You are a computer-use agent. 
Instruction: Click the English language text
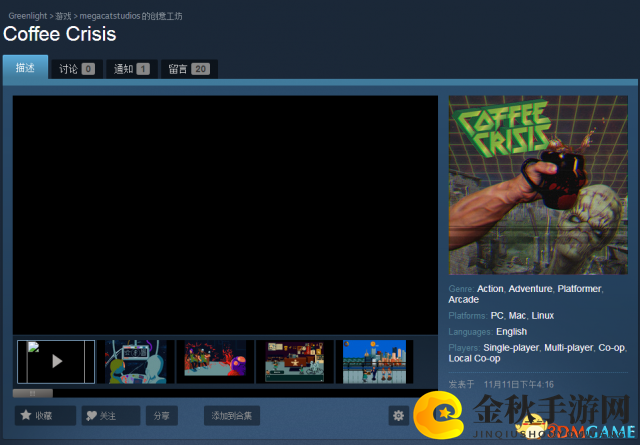click(x=511, y=332)
